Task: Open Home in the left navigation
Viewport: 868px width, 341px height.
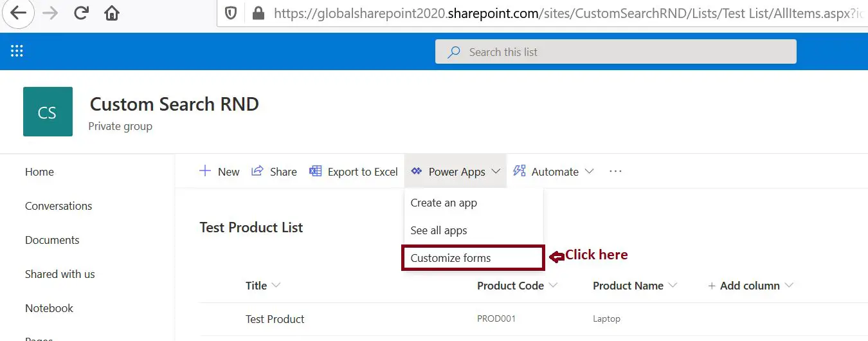Action: coord(39,172)
